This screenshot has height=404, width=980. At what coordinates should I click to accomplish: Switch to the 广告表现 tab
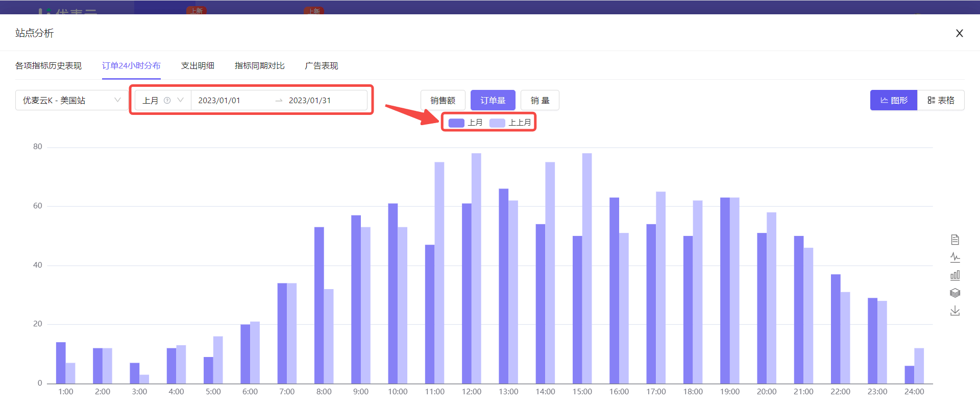coord(322,66)
